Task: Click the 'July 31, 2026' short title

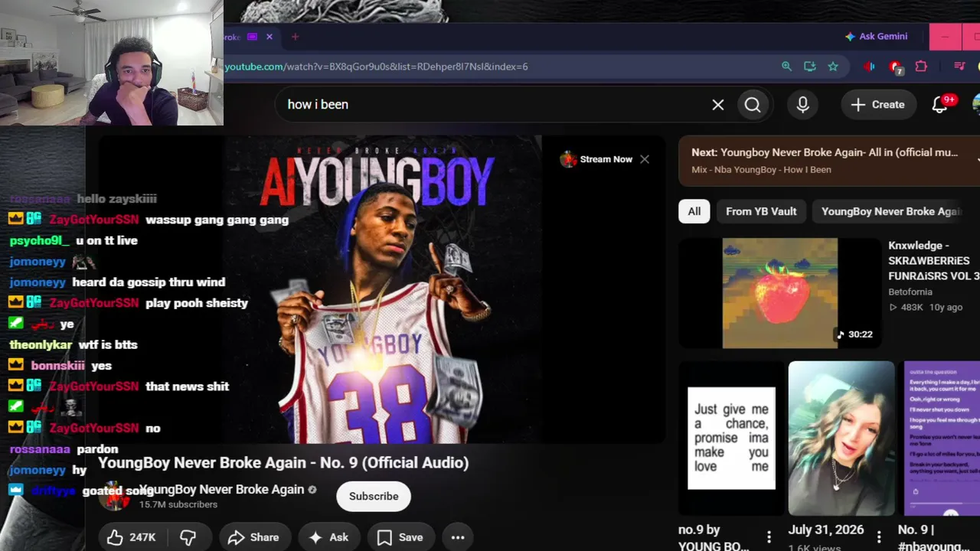Action: (x=826, y=530)
